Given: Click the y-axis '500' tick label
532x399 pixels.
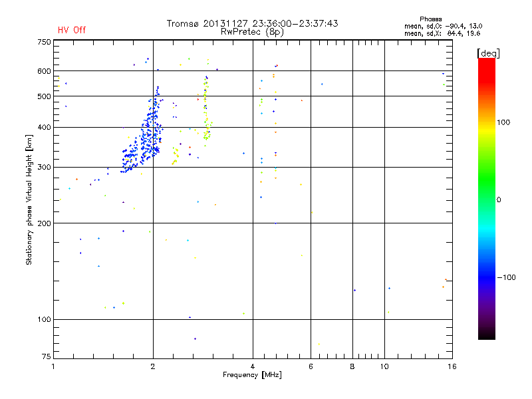Looking at the screenshot, I should (x=44, y=96).
